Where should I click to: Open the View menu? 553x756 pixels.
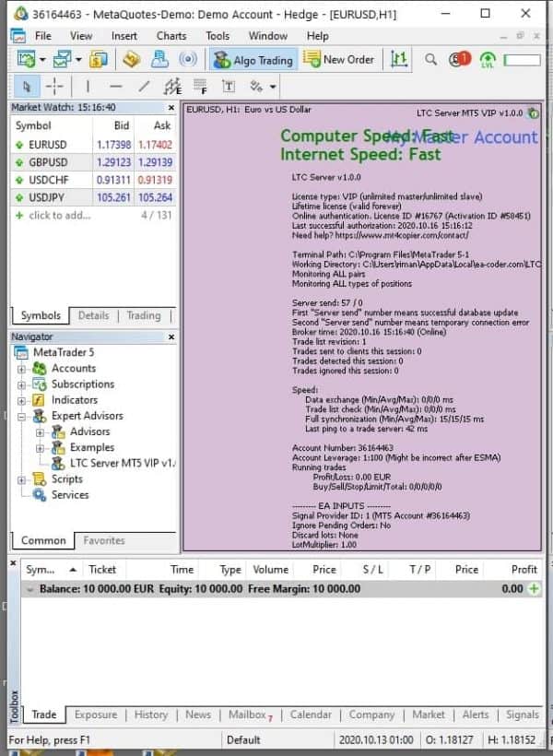click(81, 36)
